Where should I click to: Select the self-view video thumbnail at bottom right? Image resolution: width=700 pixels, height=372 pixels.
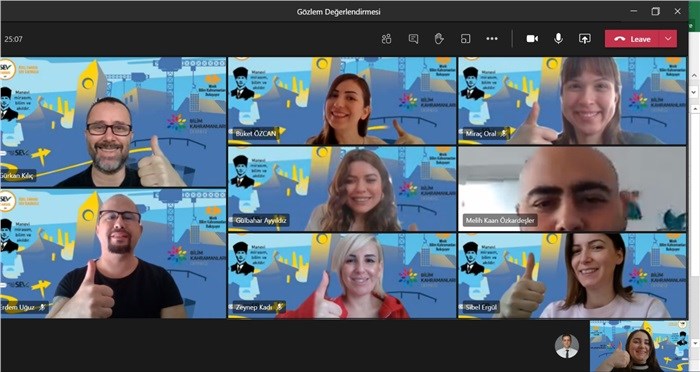639,346
